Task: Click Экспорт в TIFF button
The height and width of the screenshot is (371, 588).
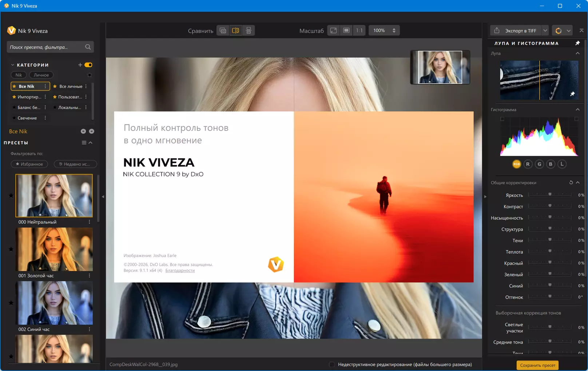Action: (516, 31)
